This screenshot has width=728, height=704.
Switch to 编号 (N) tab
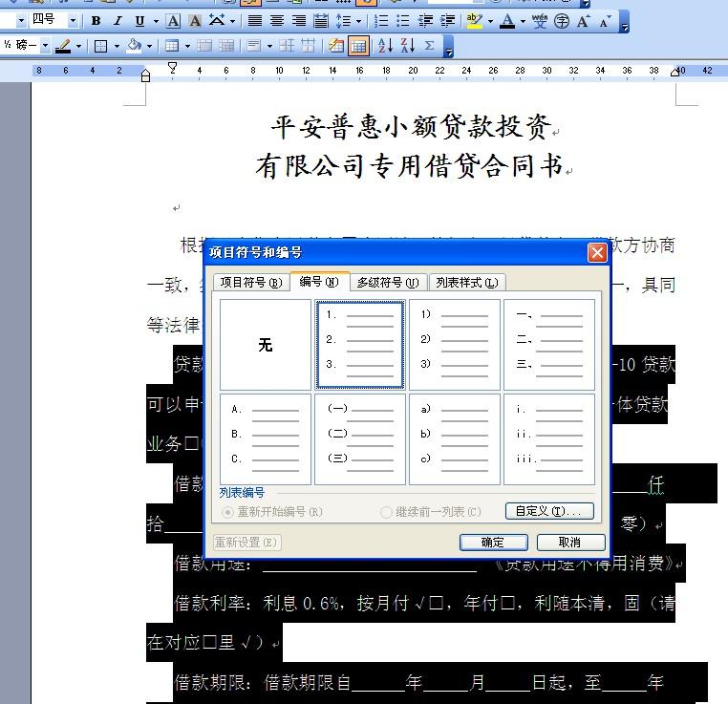(319, 281)
